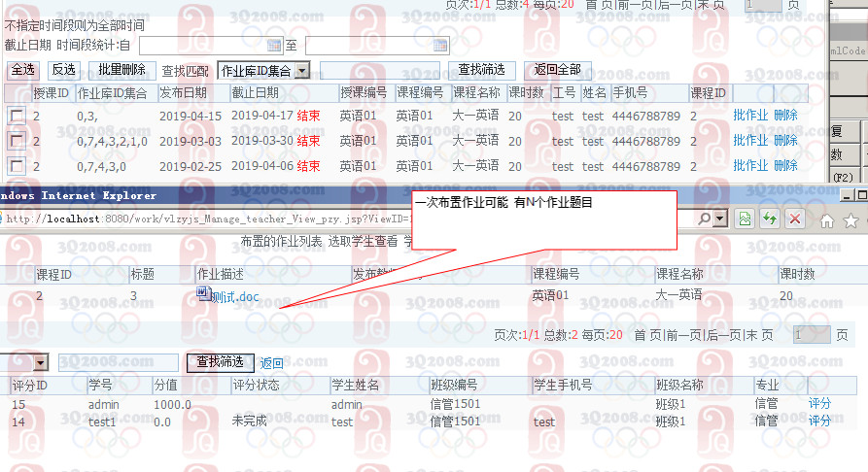Open the end-date calendar picker icon
This screenshot has height=472, width=868.
click(x=440, y=46)
